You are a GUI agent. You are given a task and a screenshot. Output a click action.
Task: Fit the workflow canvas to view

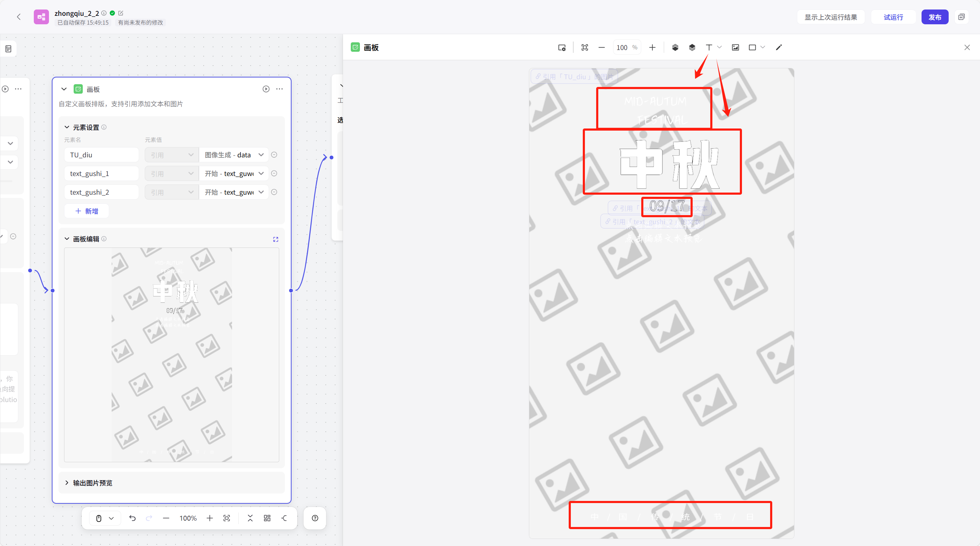(227, 518)
